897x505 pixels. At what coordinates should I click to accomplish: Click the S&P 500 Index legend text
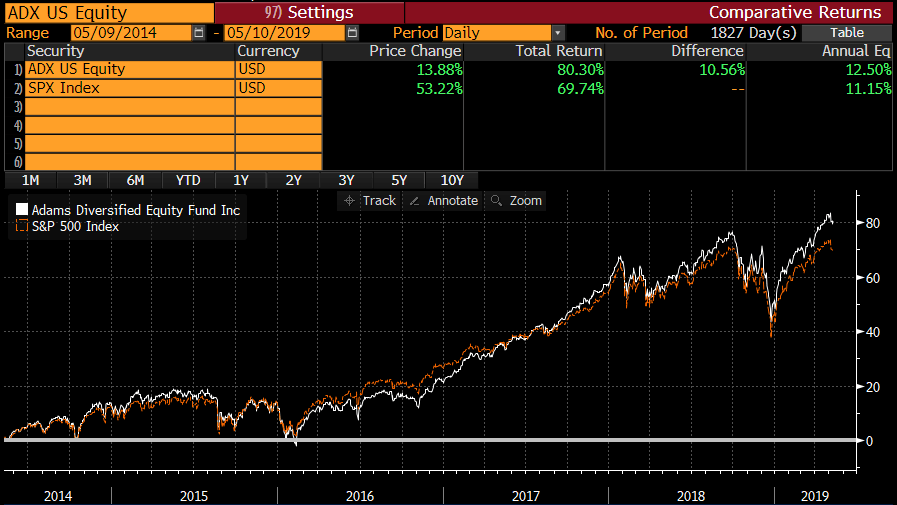[x=76, y=226]
